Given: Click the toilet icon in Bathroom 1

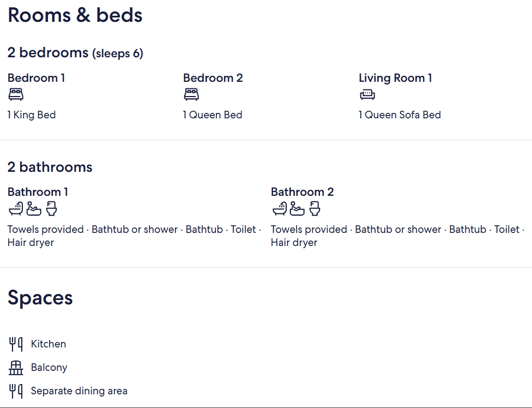Looking at the screenshot, I should (52, 209).
